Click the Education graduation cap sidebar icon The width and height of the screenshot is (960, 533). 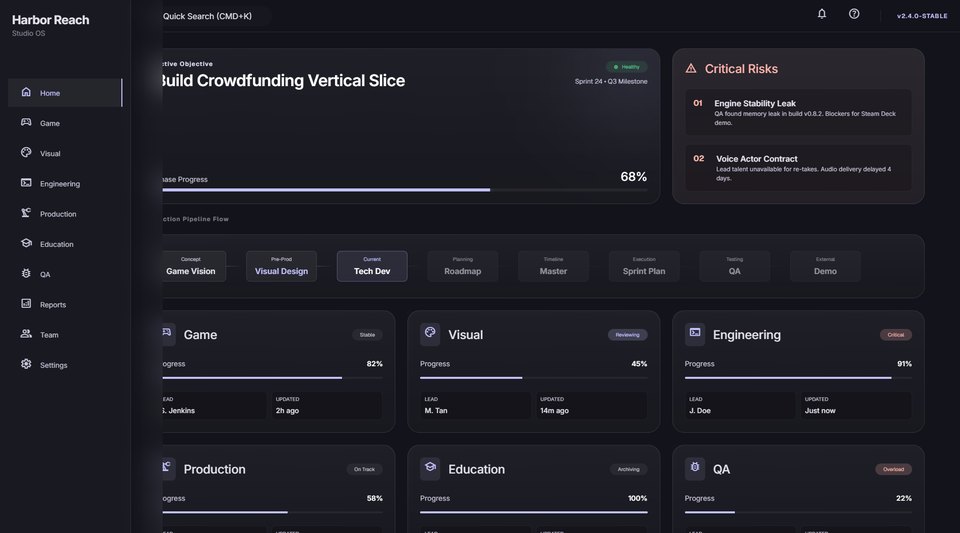26,243
